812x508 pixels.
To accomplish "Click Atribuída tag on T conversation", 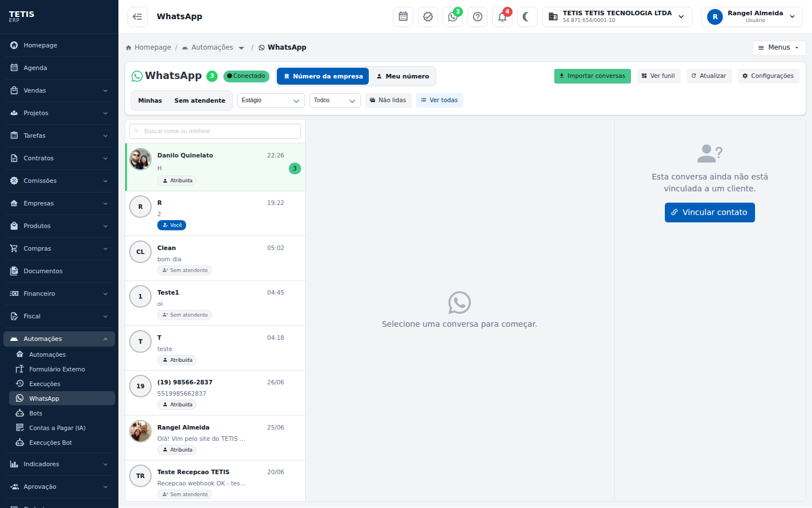I will click(177, 360).
